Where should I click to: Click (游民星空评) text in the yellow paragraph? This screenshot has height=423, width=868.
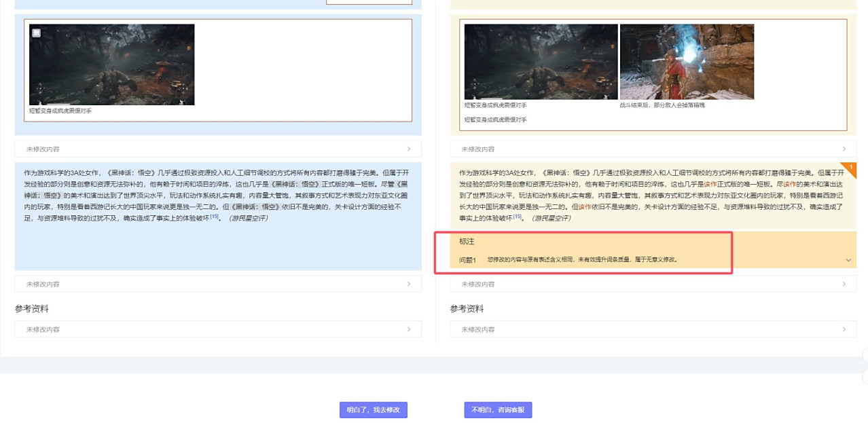(x=551, y=218)
